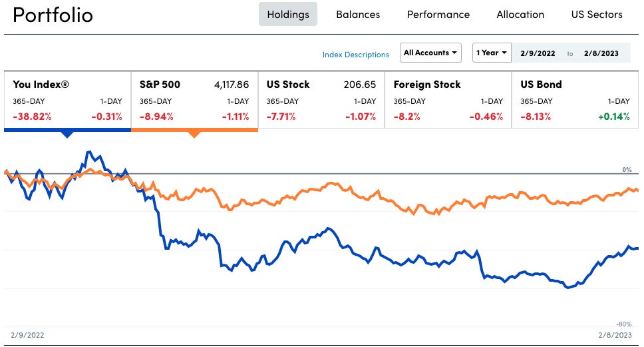Enable the Foreign Stock index card

[448, 100]
